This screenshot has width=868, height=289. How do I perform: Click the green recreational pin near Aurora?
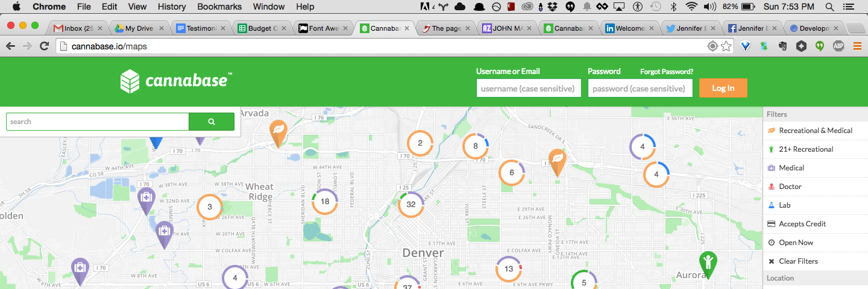[x=708, y=264]
